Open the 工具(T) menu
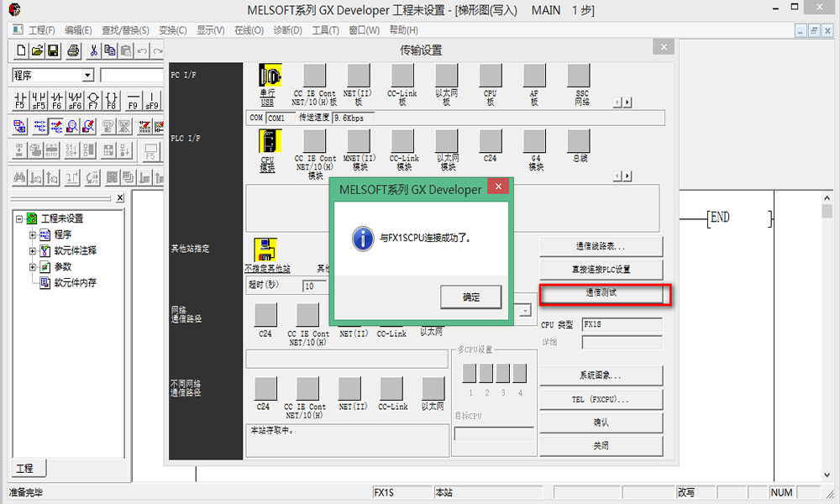This screenshot has height=504, width=840. tap(325, 30)
